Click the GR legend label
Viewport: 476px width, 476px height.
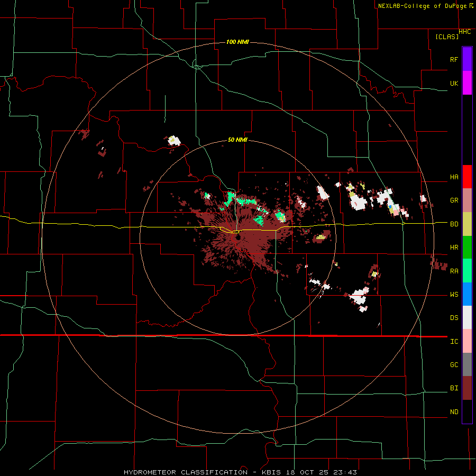pyautogui.click(x=454, y=200)
